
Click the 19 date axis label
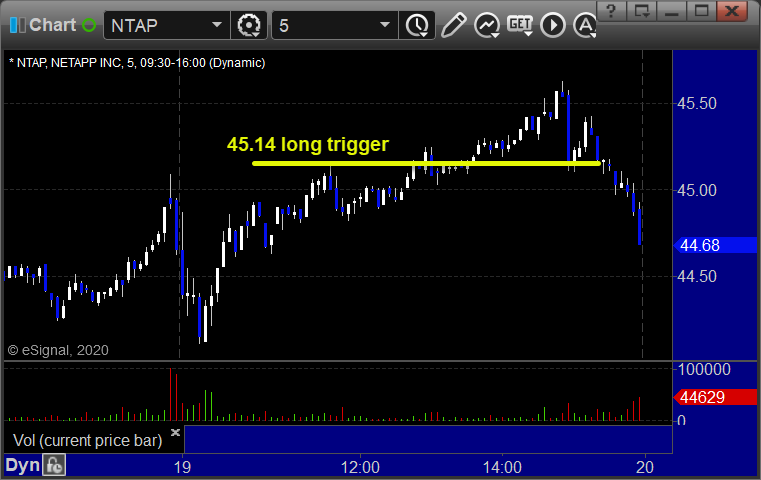click(182, 467)
